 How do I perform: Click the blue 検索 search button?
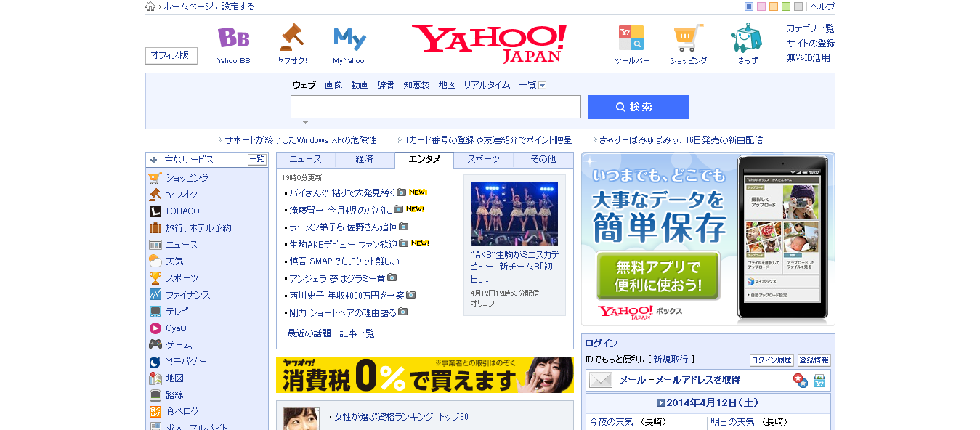pyautogui.click(x=639, y=107)
